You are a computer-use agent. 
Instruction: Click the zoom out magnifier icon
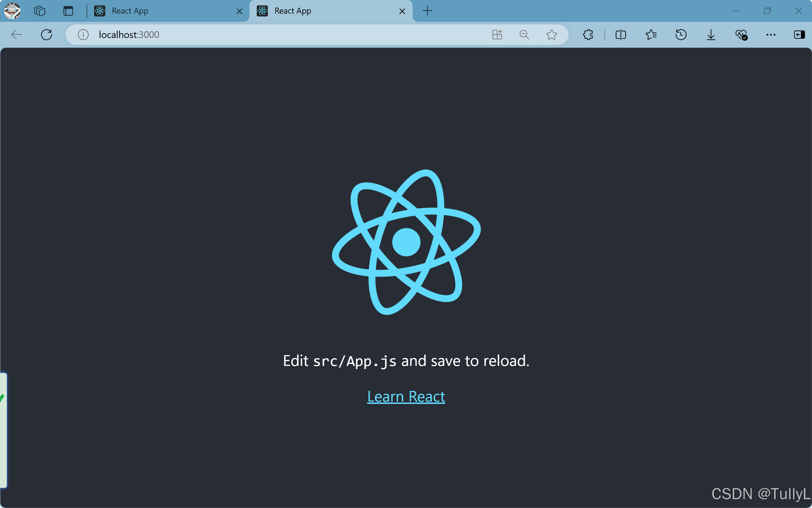click(x=524, y=35)
